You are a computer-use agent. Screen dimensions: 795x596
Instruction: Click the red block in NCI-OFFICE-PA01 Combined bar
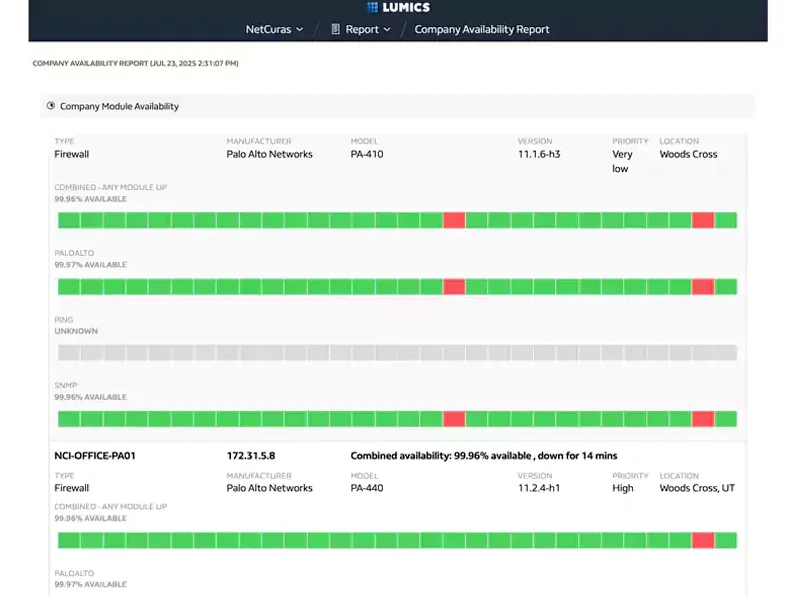point(703,540)
